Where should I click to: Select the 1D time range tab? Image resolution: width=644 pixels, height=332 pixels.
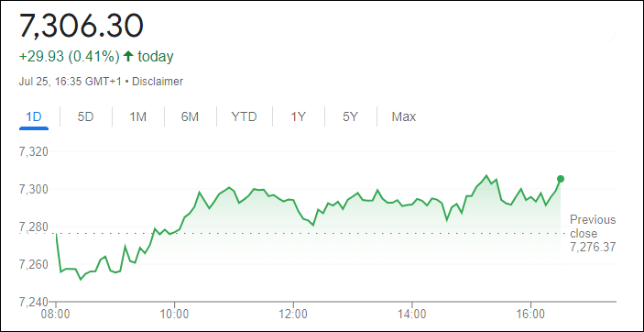click(34, 116)
